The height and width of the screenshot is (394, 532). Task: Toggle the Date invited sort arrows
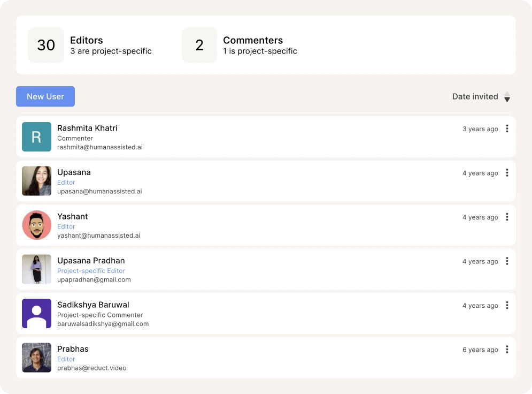(507, 97)
